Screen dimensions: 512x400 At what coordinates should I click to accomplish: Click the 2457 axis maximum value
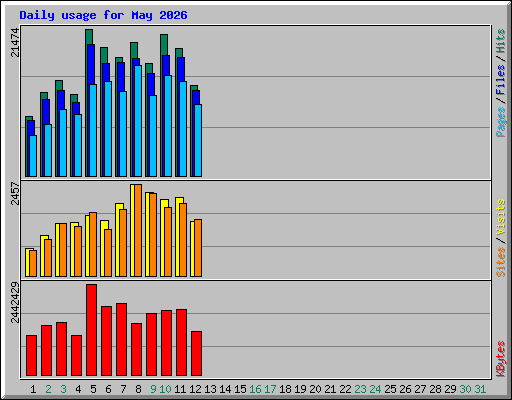point(15,193)
